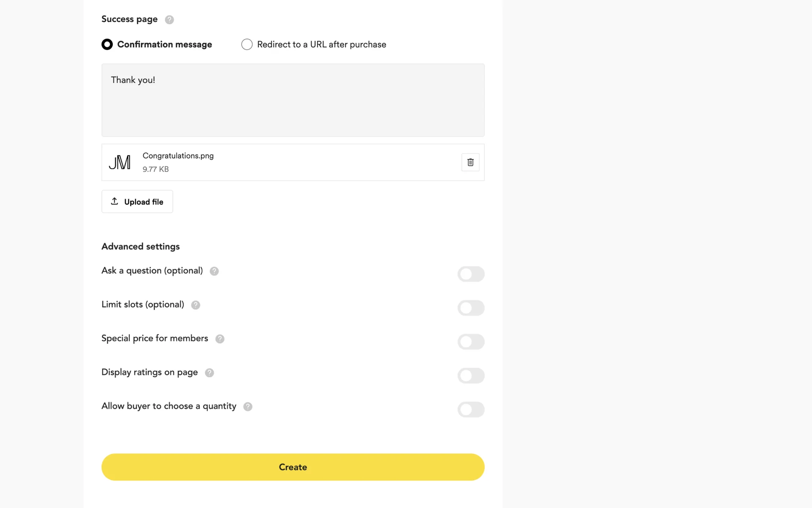The width and height of the screenshot is (812, 508).
Task: Turn on the Limit slots toggle
Action: 471,308
